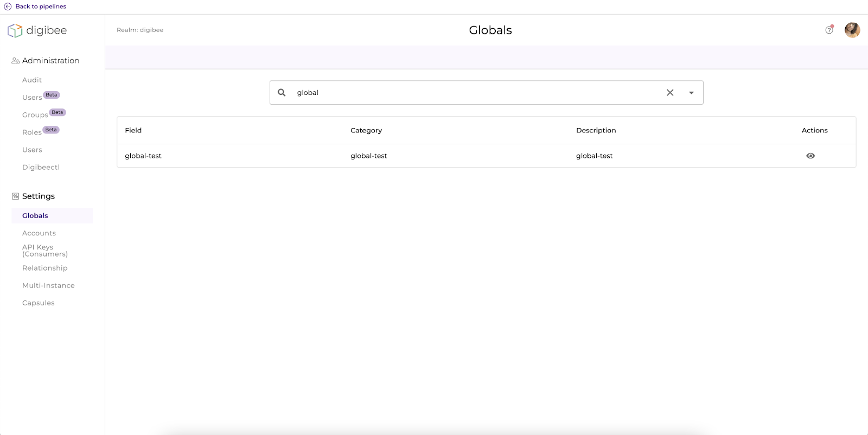This screenshot has height=435, width=868.
Task: Click the search magnifier icon
Action: pyautogui.click(x=282, y=93)
